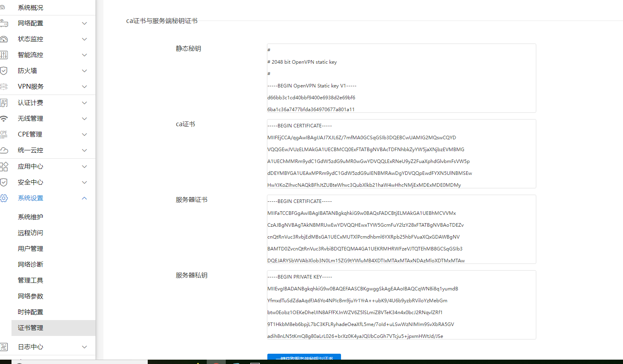Click the 网络配置 router icon

(4, 23)
